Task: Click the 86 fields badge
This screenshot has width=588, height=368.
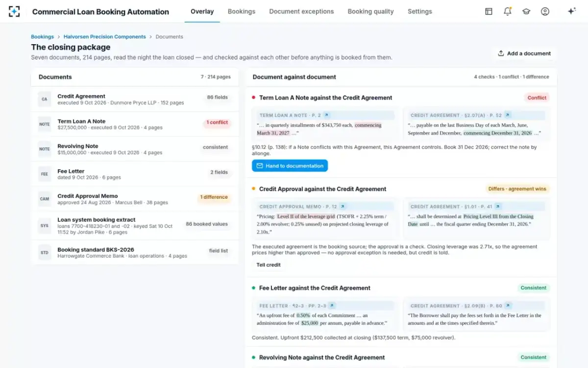Action: pos(218,97)
